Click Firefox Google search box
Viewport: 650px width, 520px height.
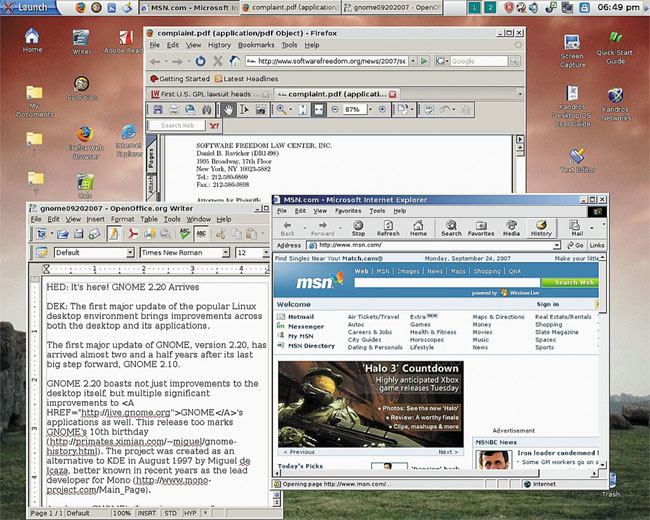(x=479, y=61)
